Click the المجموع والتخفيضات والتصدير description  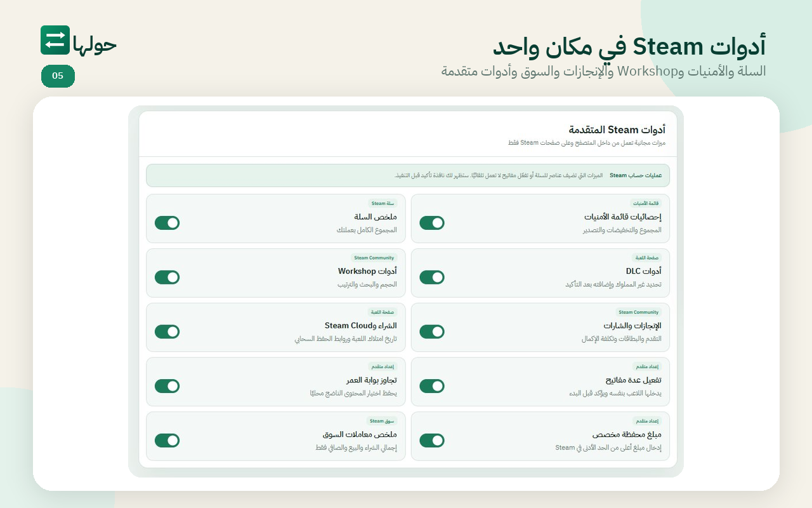(x=622, y=230)
